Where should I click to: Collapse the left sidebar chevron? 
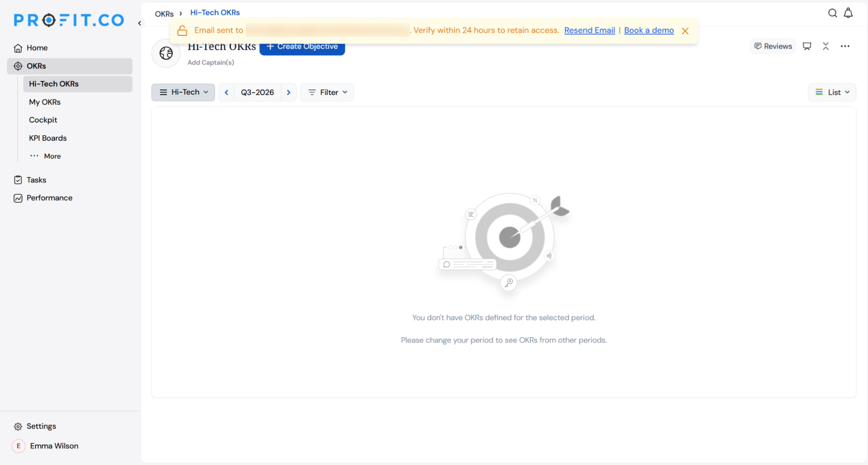[x=139, y=23]
